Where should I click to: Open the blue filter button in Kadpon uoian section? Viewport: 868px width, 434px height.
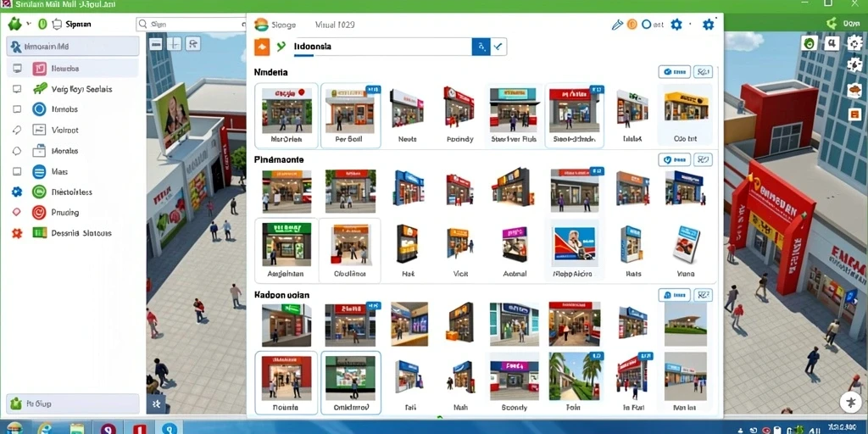(674, 295)
